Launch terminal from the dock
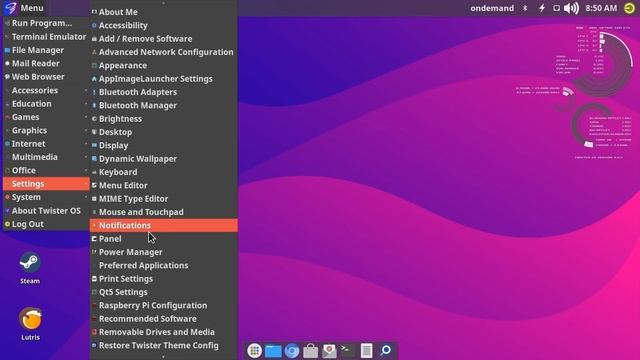This screenshot has height=360, width=640. (348, 350)
